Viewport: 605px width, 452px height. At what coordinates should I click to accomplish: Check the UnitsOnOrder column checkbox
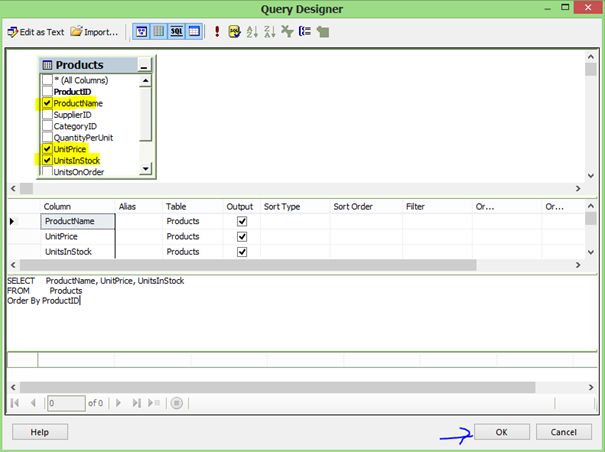47,171
